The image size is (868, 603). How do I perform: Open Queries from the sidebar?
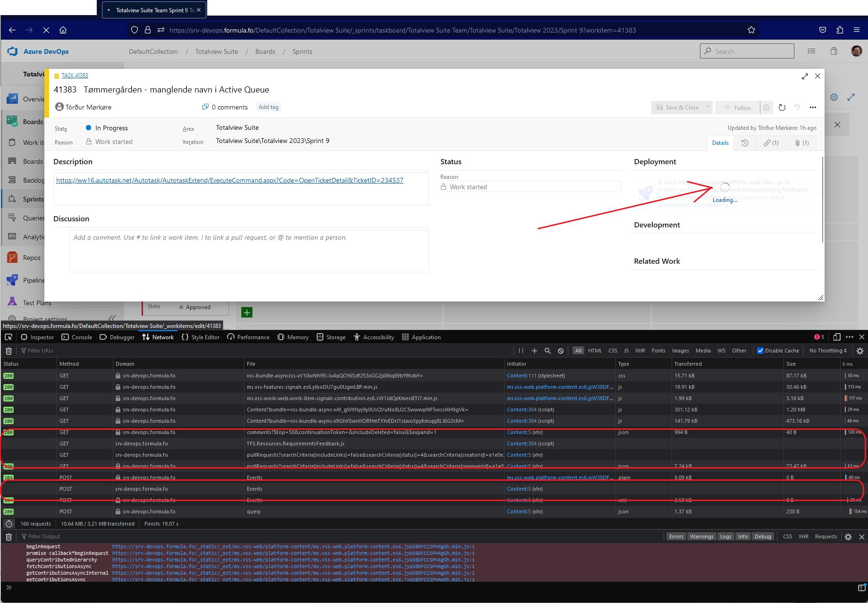32,218
